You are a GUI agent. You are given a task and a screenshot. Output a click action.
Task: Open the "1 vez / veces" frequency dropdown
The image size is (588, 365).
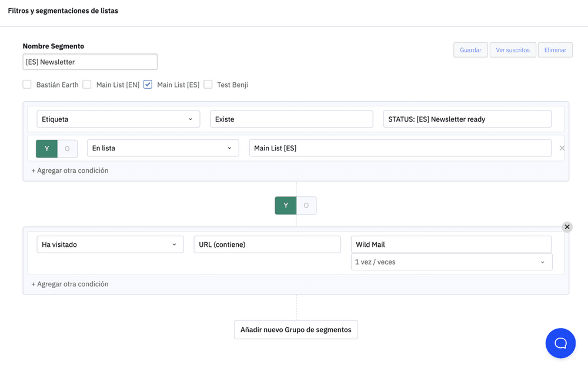(451, 262)
